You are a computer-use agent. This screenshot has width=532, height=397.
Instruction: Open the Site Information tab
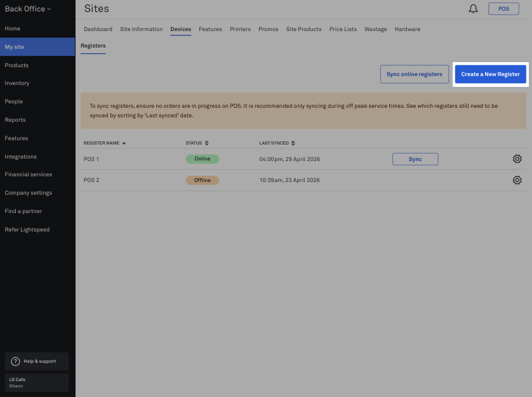point(141,29)
